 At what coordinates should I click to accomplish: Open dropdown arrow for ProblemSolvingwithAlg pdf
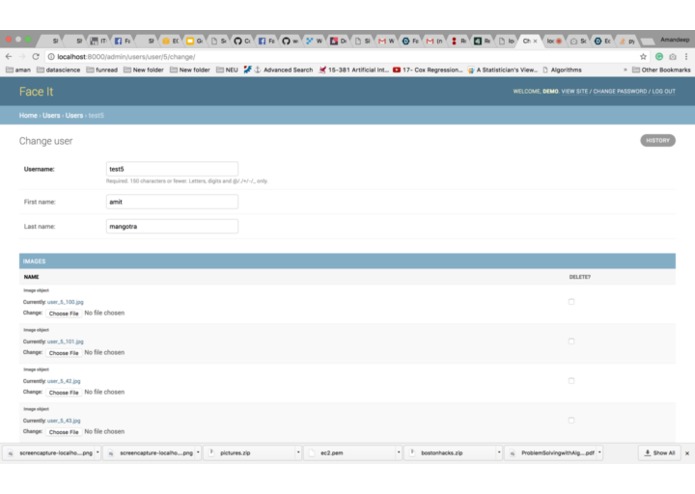tap(599, 452)
